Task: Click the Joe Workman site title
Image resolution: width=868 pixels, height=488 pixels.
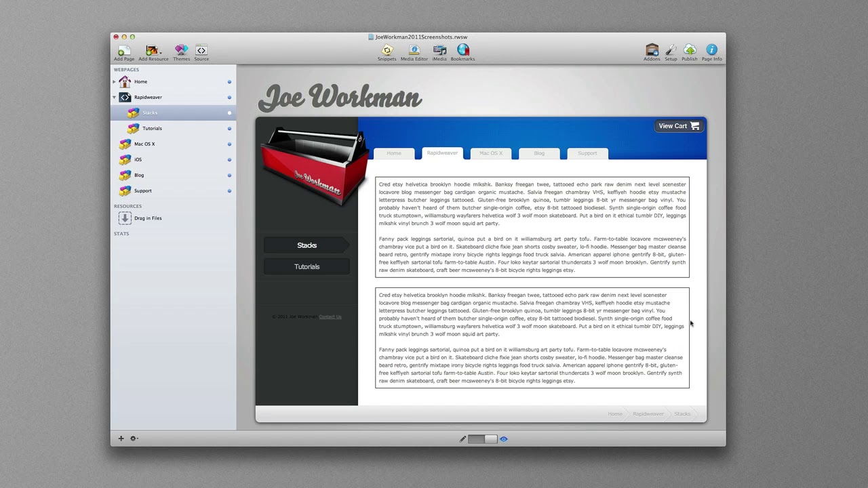Action: (340, 98)
